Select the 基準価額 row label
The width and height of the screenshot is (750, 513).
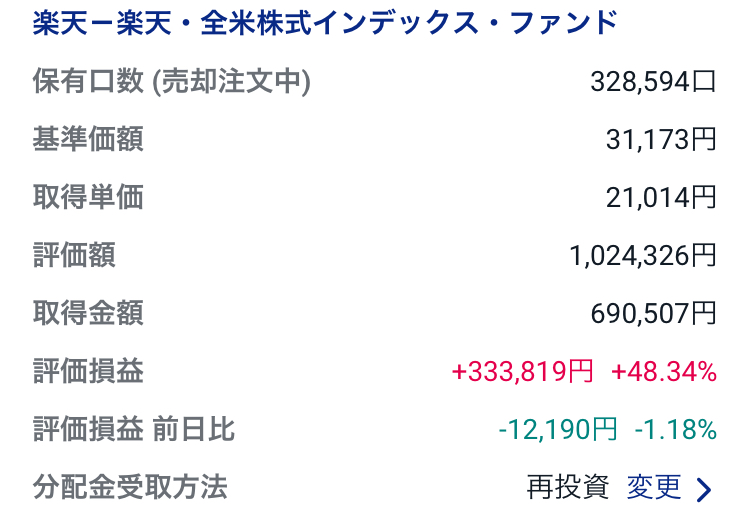[88, 139]
